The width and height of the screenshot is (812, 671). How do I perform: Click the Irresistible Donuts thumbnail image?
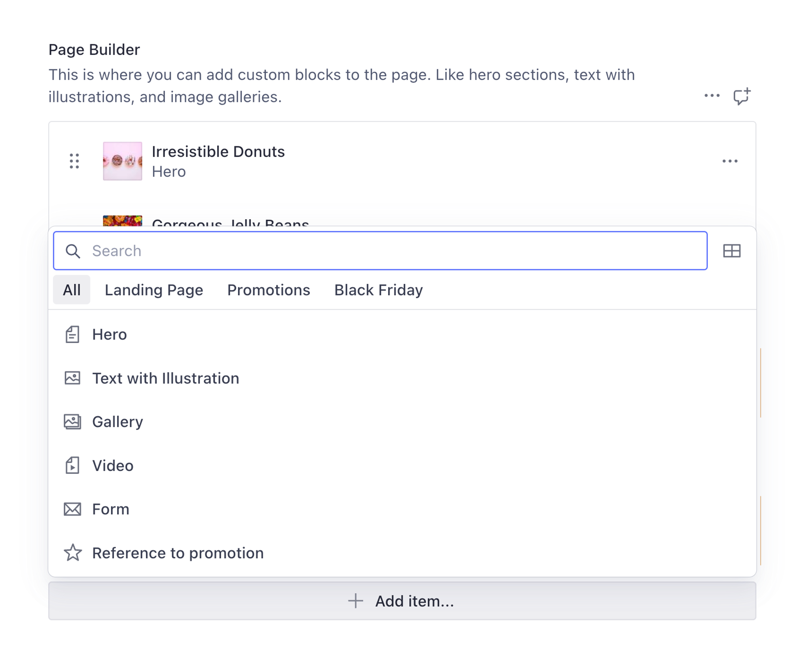pos(122,161)
